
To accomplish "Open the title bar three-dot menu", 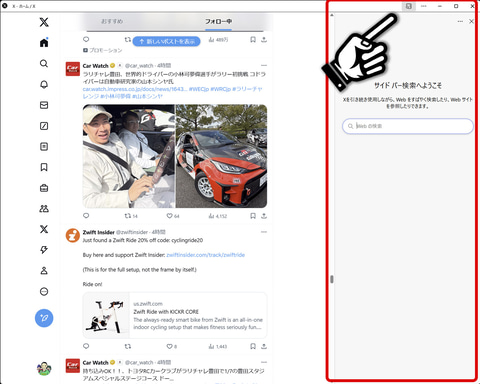I will coord(424,6).
